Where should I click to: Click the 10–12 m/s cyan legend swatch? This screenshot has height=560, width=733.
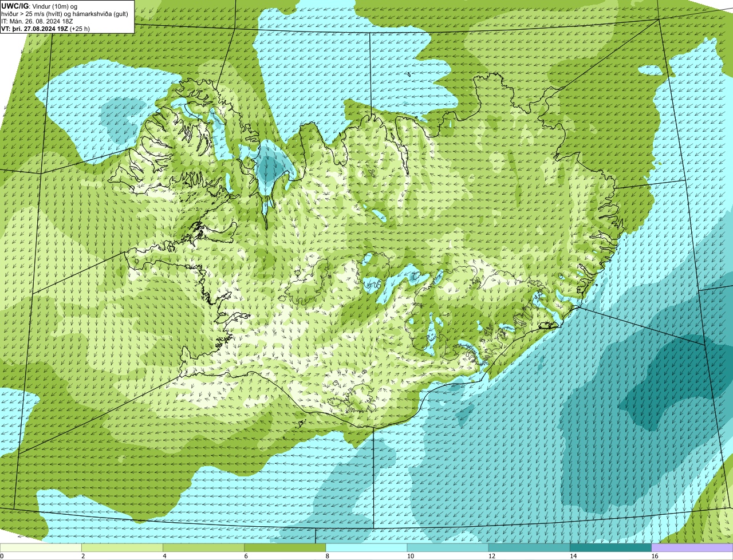(448, 548)
